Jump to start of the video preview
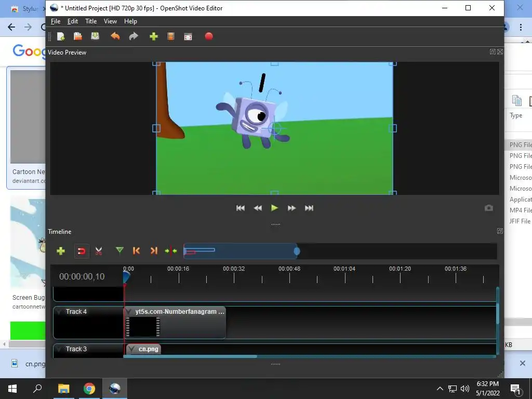Viewport: 532px width, 399px height. 241,208
